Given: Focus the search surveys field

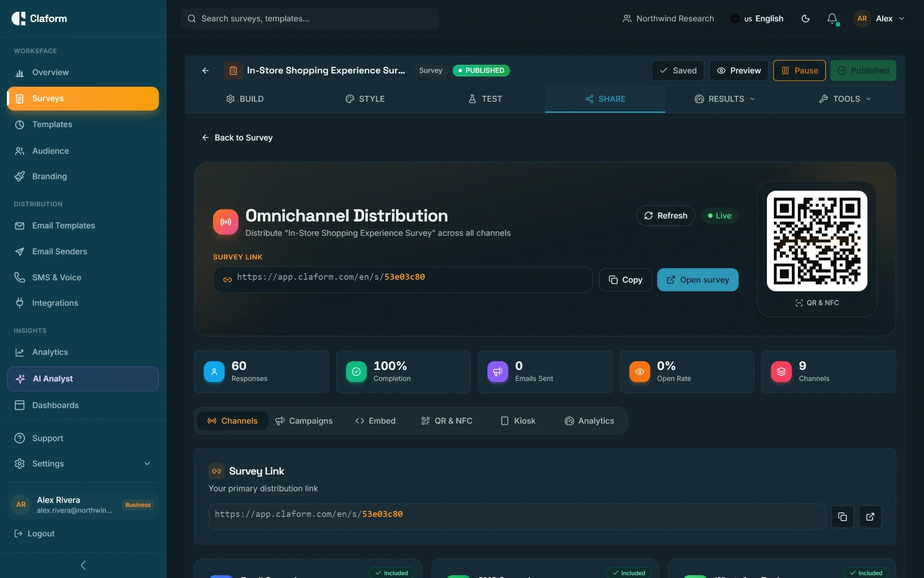Looking at the screenshot, I should (x=310, y=18).
